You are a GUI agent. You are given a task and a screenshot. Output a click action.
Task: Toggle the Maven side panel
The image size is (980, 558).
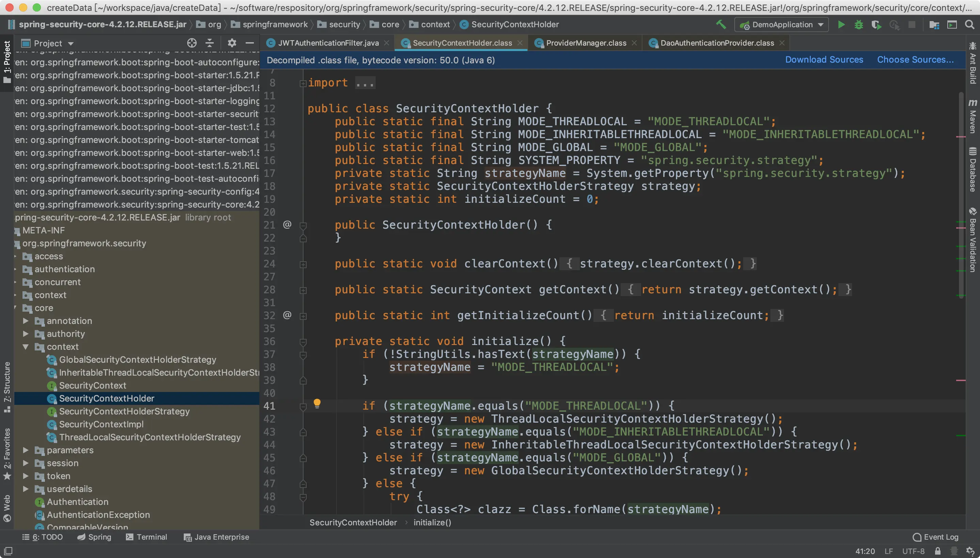(973, 117)
